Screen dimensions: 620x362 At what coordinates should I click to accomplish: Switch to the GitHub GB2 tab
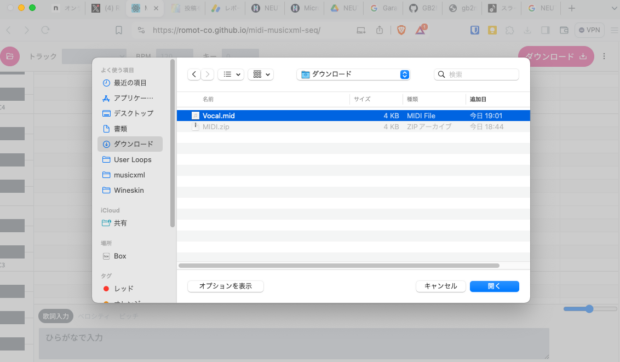coord(423,8)
